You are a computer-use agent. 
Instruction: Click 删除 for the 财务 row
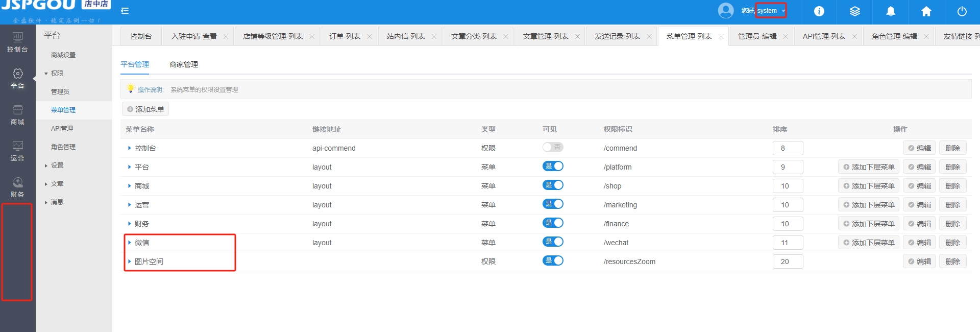(x=952, y=224)
